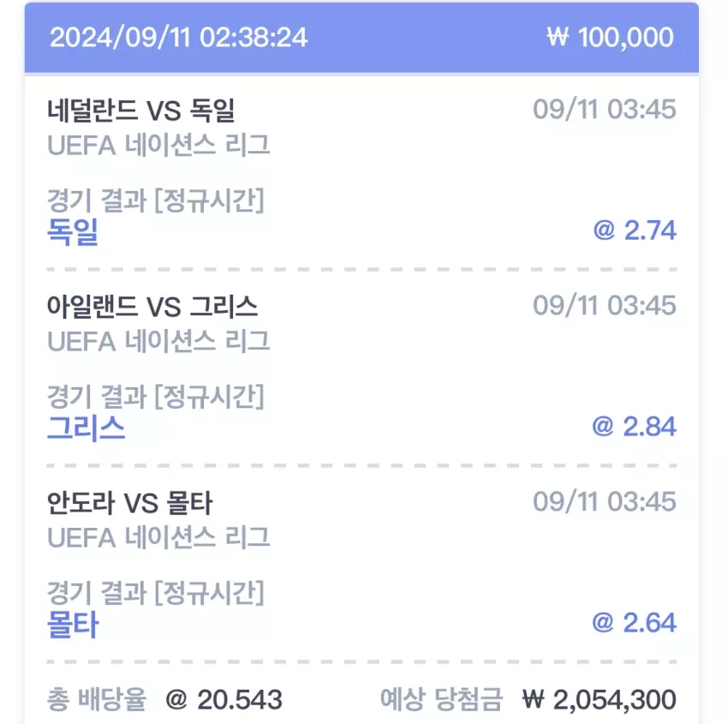Image resolution: width=728 pixels, height=724 pixels.
Task: Open the 네덜란드 VS 독일 match title
Action: [141, 110]
